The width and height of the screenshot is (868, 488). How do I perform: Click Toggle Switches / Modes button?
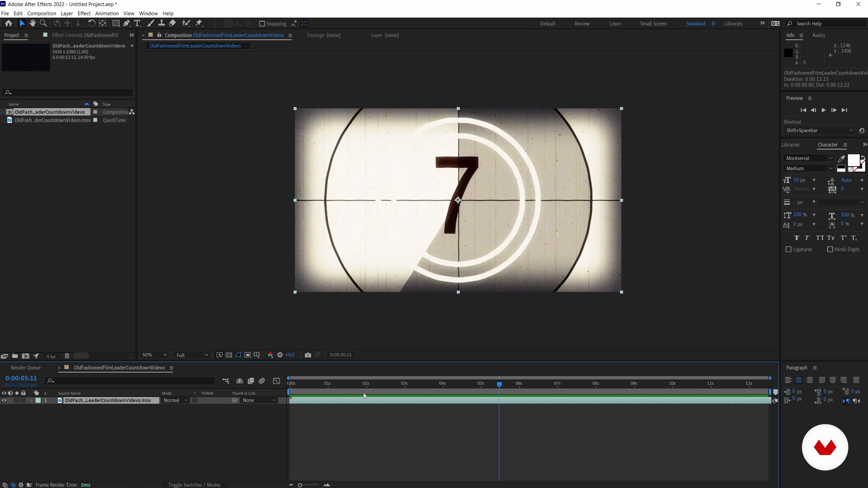[x=194, y=485]
